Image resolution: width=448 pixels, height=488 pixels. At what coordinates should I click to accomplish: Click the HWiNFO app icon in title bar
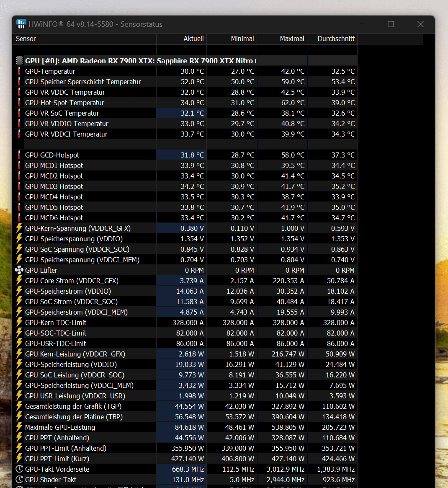click(x=21, y=24)
